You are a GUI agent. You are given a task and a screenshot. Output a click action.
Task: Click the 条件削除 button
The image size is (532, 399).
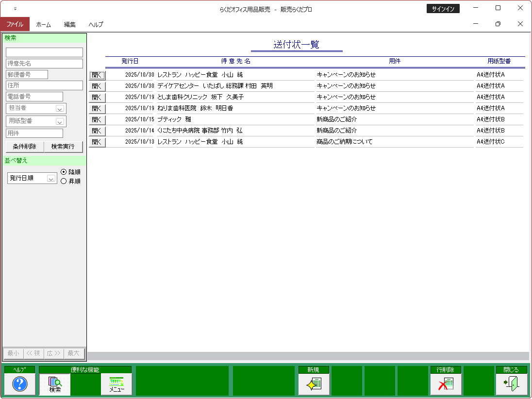[x=25, y=147]
